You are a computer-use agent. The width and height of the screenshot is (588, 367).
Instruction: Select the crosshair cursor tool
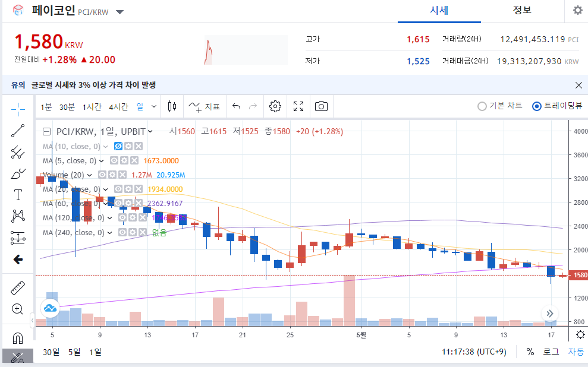tap(18, 109)
